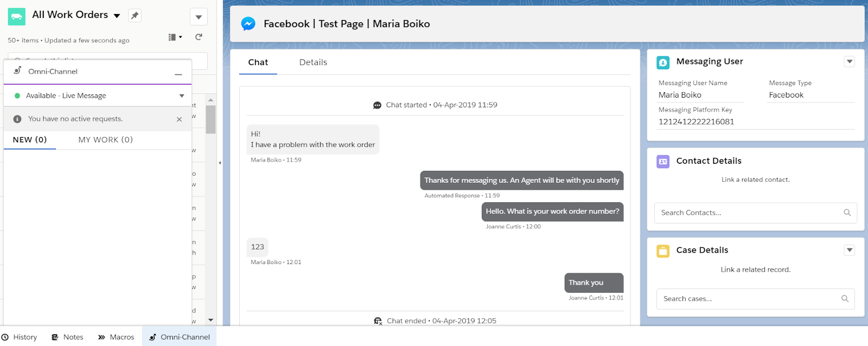Click into the Search cases field
The width and height of the screenshot is (868, 346).
pos(756,299)
